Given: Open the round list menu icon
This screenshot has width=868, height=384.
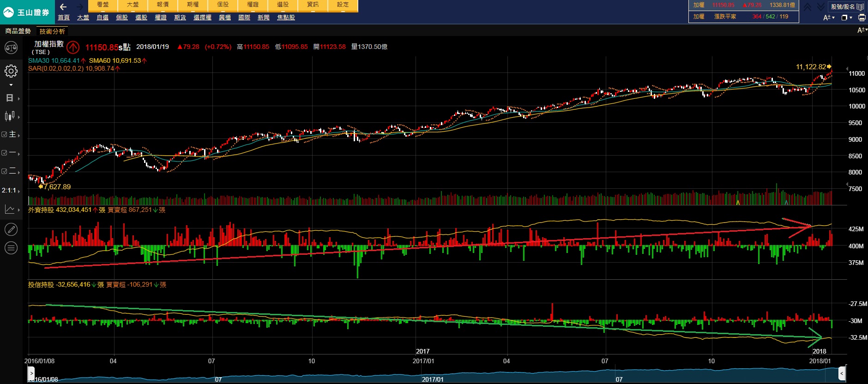Looking at the screenshot, I should pos(11,248).
